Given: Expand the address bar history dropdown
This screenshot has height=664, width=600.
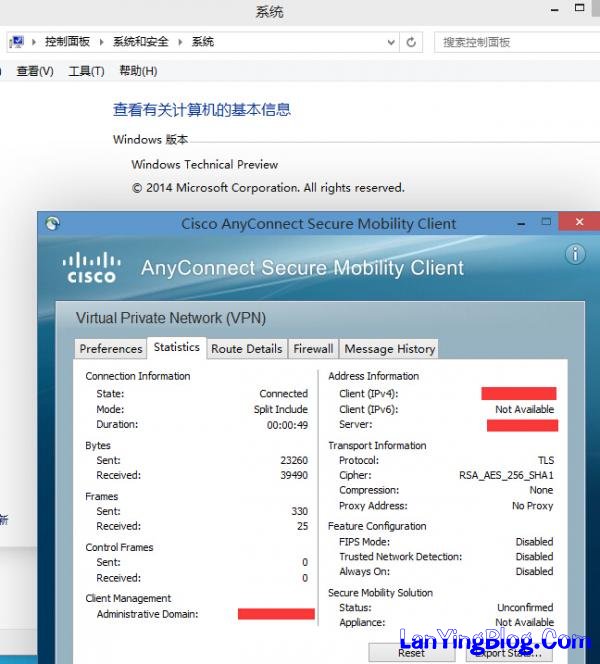Looking at the screenshot, I should coord(391,42).
